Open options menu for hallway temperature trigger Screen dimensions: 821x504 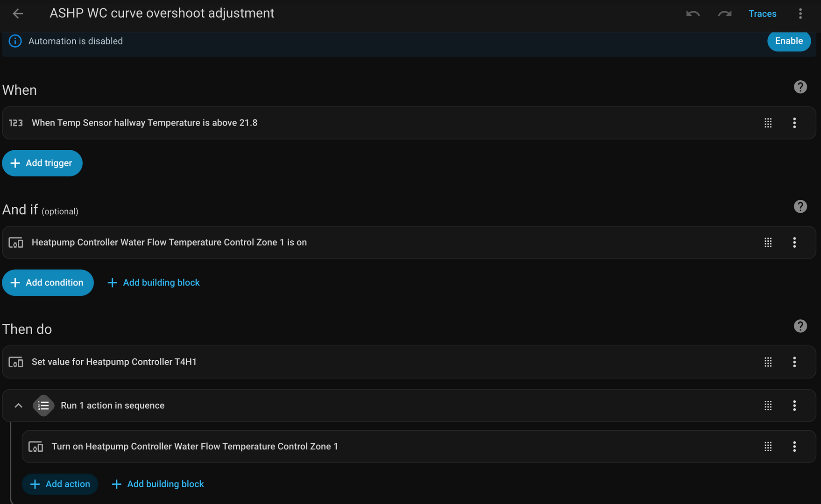[x=794, y=123]
